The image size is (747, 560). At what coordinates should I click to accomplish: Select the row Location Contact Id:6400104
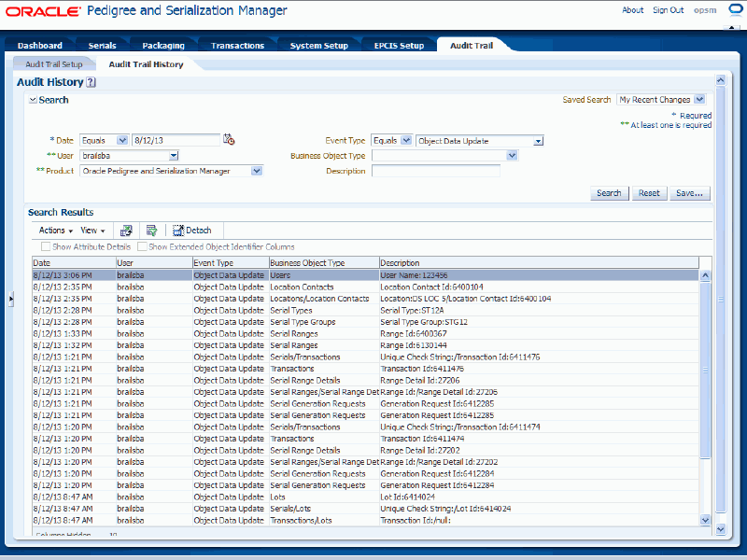tap(365, 287)
